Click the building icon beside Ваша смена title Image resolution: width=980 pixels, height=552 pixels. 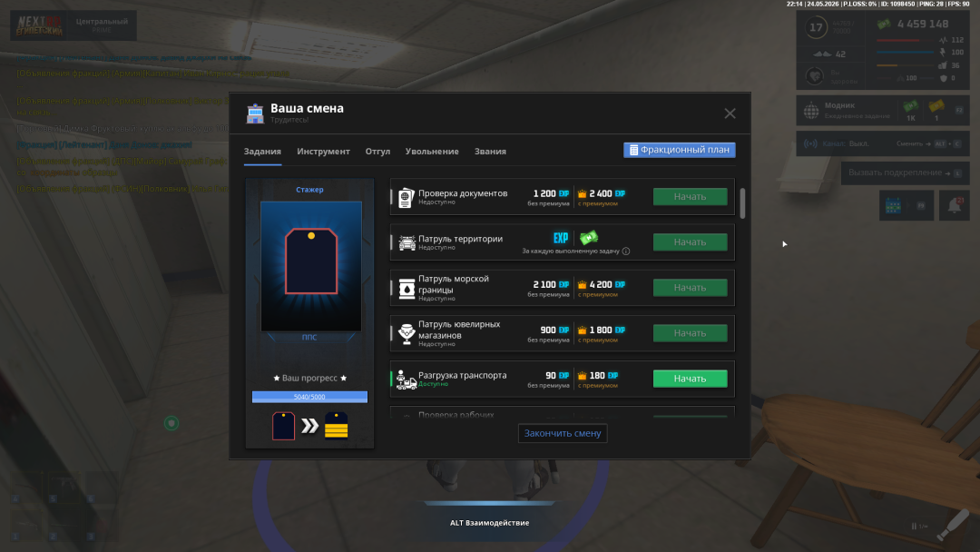[255, 113]
